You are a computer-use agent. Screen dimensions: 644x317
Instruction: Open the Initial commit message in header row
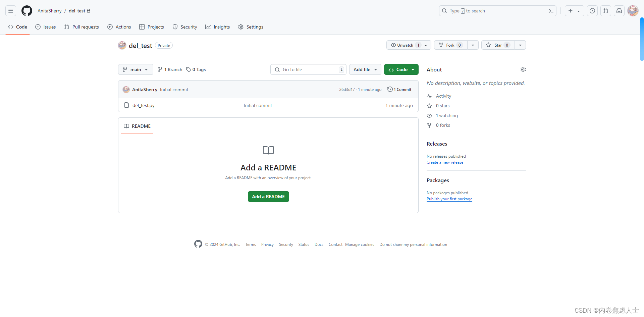pyautogui.click(x=174, y=90)
